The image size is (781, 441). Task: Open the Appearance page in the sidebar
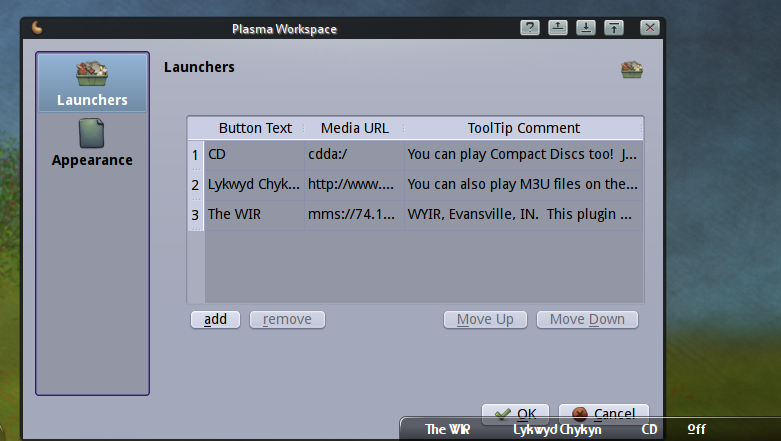point(92,143)
